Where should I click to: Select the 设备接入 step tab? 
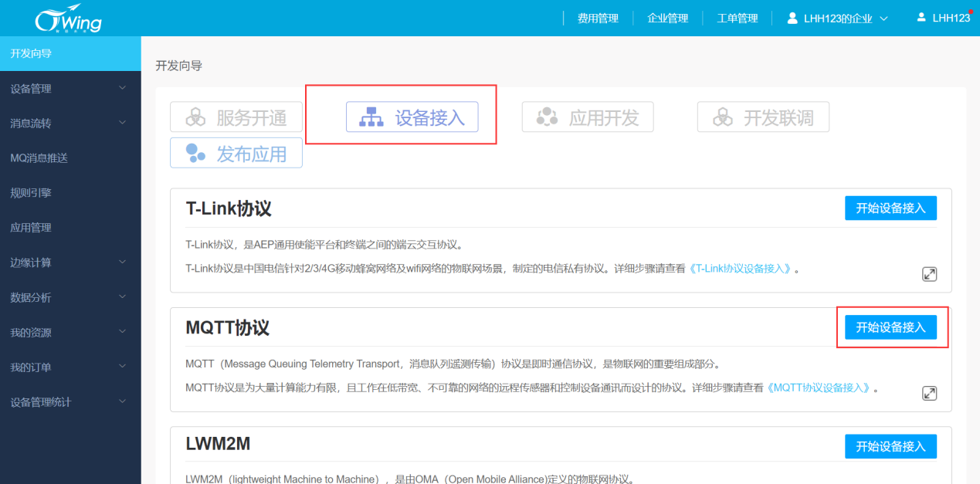click(412, 117)
